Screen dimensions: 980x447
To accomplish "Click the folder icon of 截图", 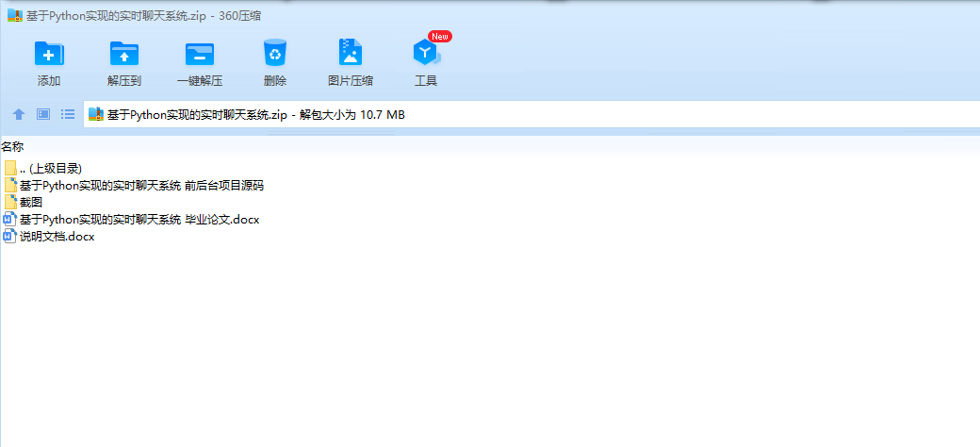I will (10, 203).
